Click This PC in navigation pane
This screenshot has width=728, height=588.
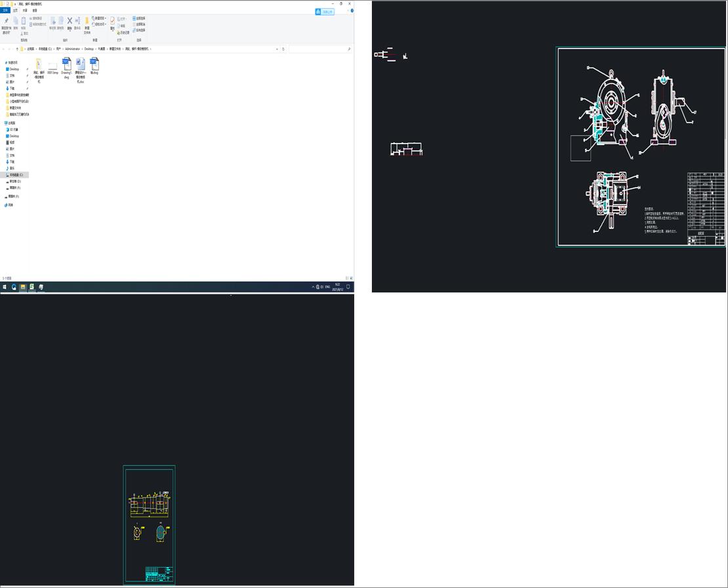pyautogui.click(x=10, y=123)
